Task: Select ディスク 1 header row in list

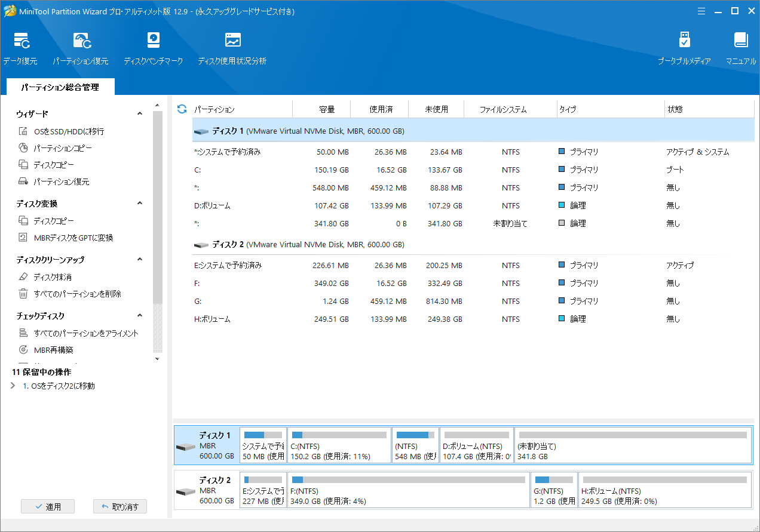Action: coord(473,131)
